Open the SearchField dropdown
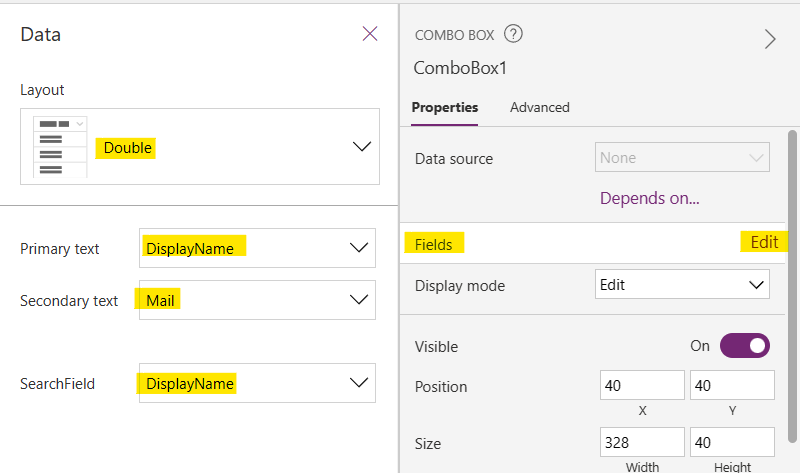 [x=359, y=383]
